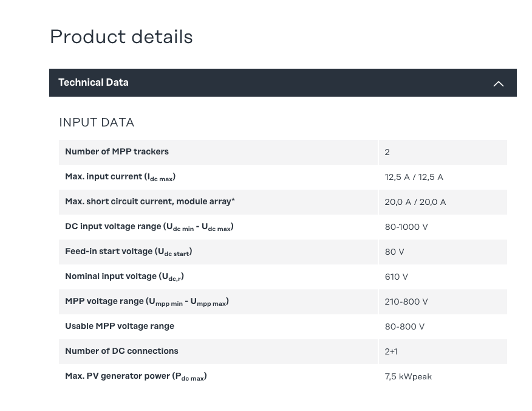Click the Usable MPP voltage range label

point(120,326)
